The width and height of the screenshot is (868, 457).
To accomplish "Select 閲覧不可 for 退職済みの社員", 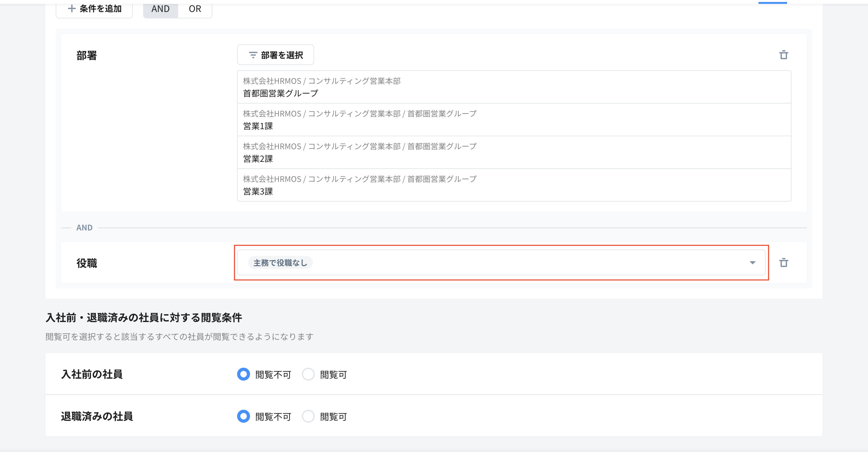I will tap(243, 416).
